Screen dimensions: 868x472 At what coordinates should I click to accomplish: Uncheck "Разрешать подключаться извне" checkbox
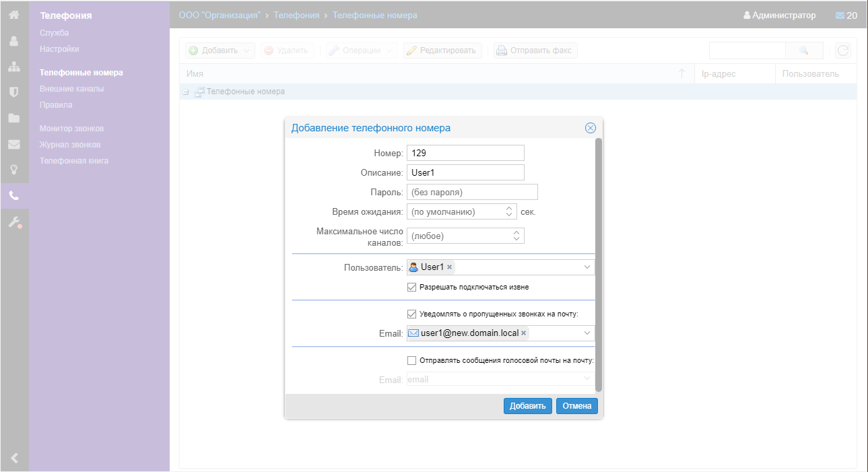click(412, 287)
